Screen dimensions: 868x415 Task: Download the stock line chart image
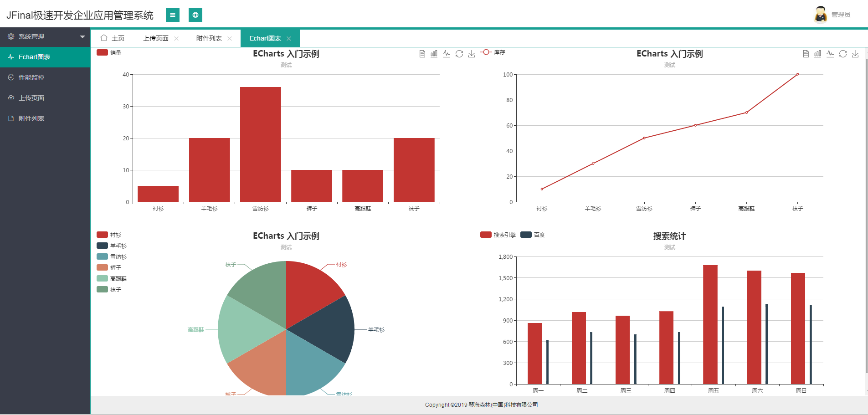(x=855, y=54)
